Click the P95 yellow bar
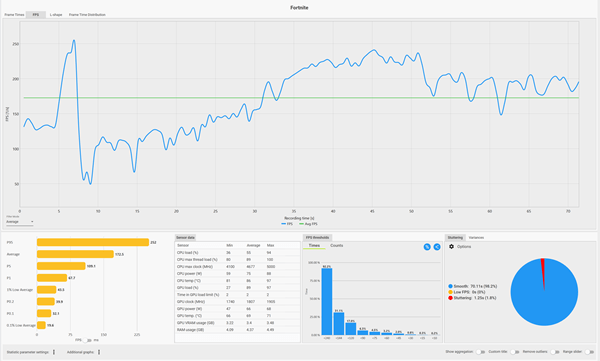This screenshot has width=600, height=361. point(93,242)
